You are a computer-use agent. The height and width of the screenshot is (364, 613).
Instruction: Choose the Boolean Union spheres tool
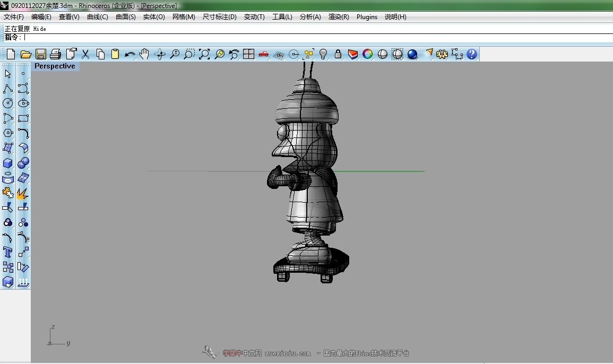coord(23,163)
